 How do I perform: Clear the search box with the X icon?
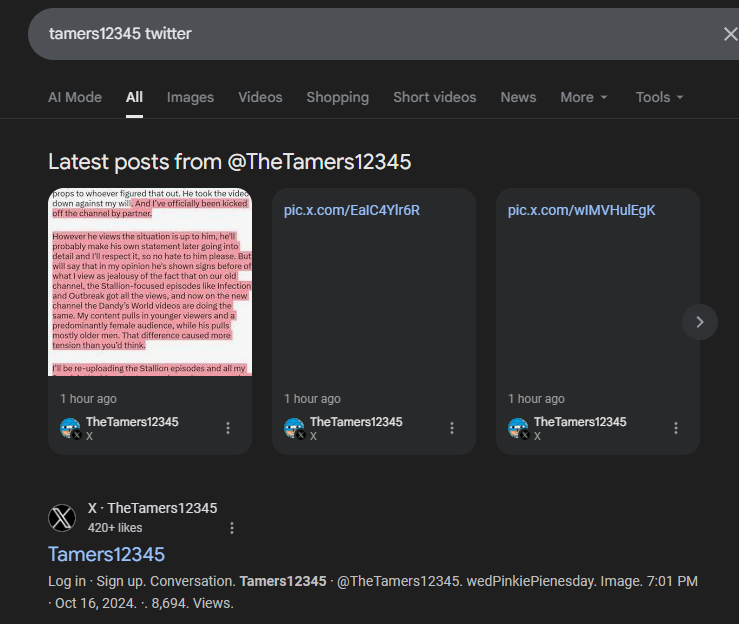731,34
